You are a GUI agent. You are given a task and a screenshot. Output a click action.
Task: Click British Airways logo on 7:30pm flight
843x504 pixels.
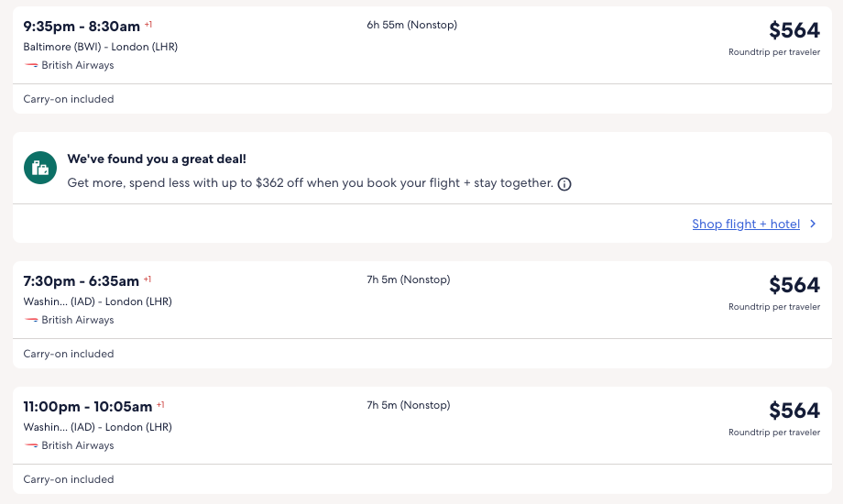tap(31, 321)
